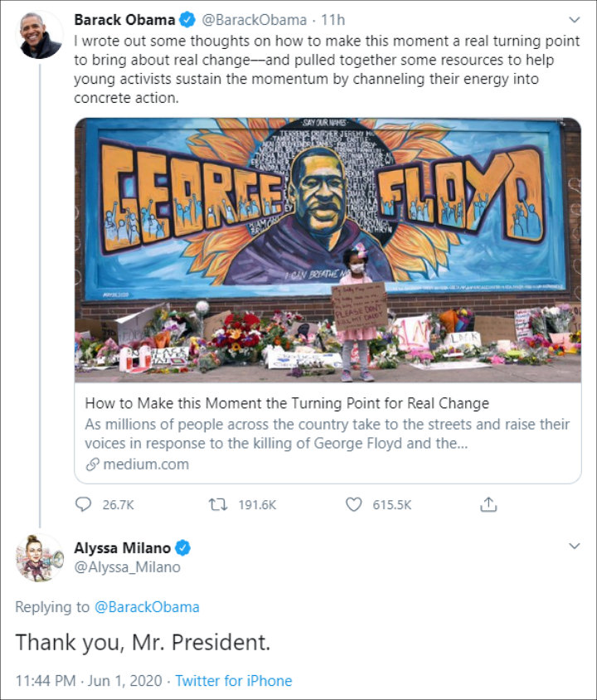Open the Barack Obama display name

coord(124,20)
